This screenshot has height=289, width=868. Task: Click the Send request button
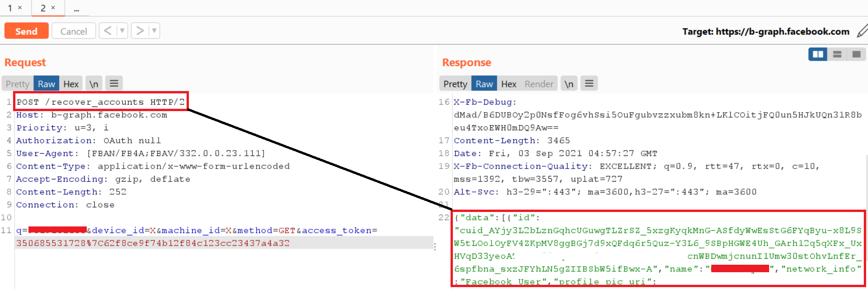pos(26,31)
